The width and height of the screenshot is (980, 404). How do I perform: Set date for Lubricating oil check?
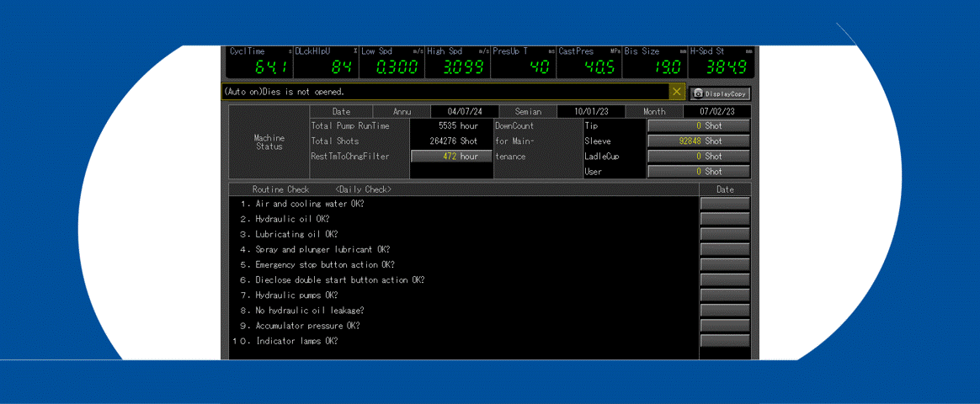pyautogui.click(x=724, y=234)
